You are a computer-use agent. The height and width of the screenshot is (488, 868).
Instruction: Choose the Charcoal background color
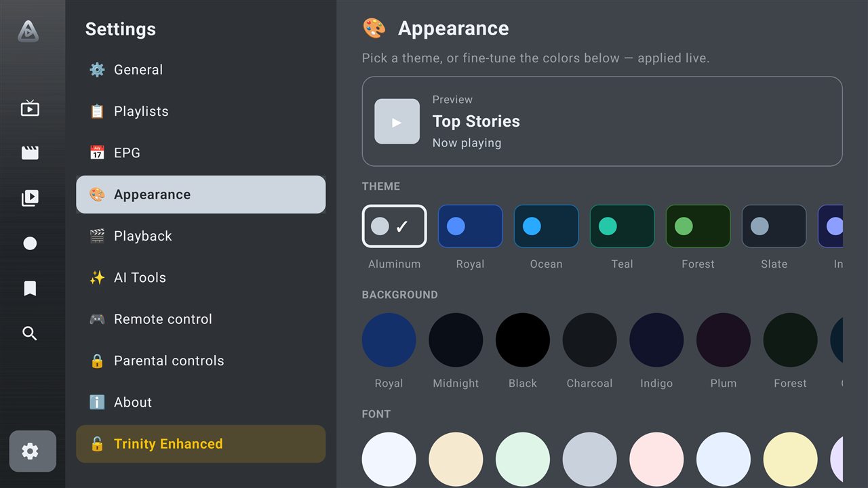(589, 340)
